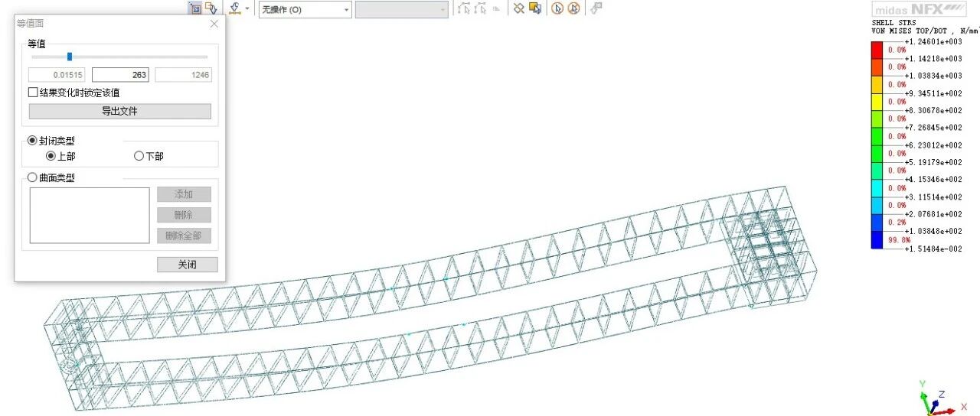
Task: Open the empty greyed dropdown in toolbar
Action: tap(402, 9)
